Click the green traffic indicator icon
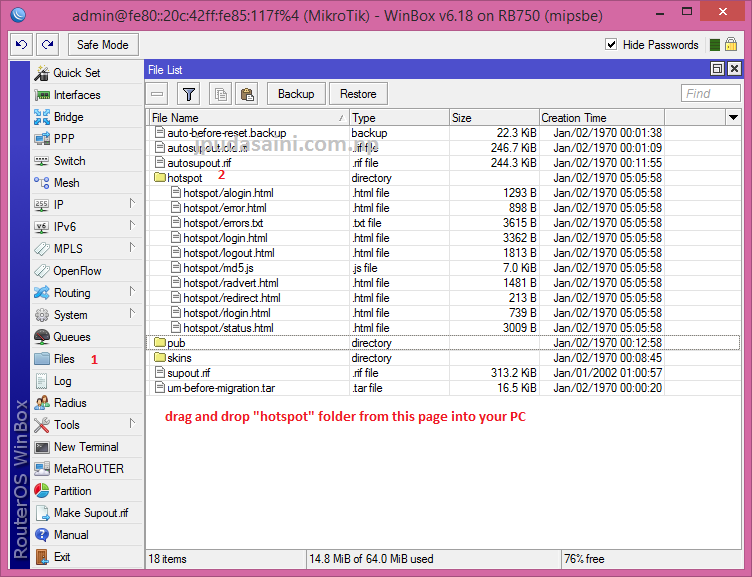Image resolution: width=752 pixels, height=577 pixels. pos(715,45)
